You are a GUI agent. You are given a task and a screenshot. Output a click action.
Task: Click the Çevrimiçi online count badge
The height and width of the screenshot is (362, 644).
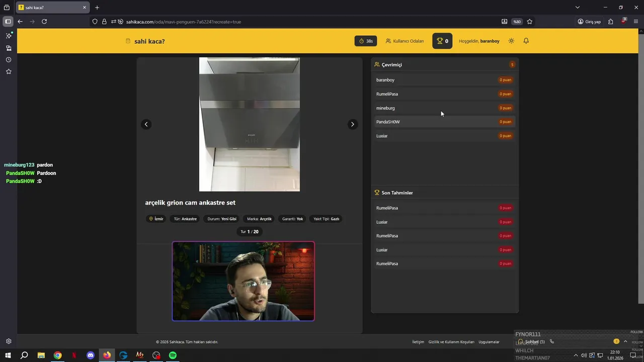pos(512,64)
